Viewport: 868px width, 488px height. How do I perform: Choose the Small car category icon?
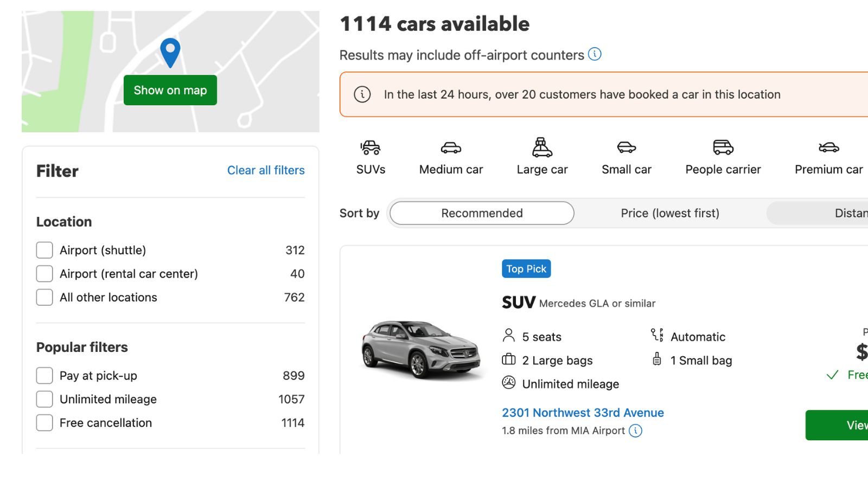(x=626, y=147)
